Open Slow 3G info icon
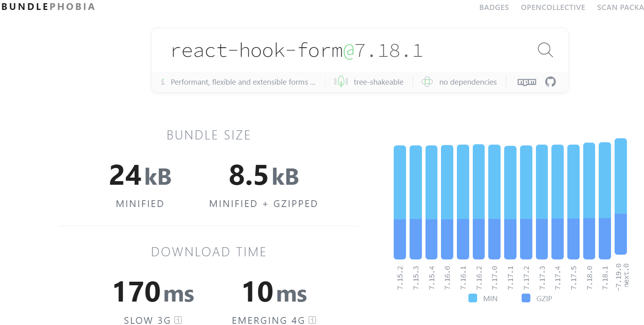The width and height of the screenshot is (644, 325). pyautogui.click(x=178, y=320)
